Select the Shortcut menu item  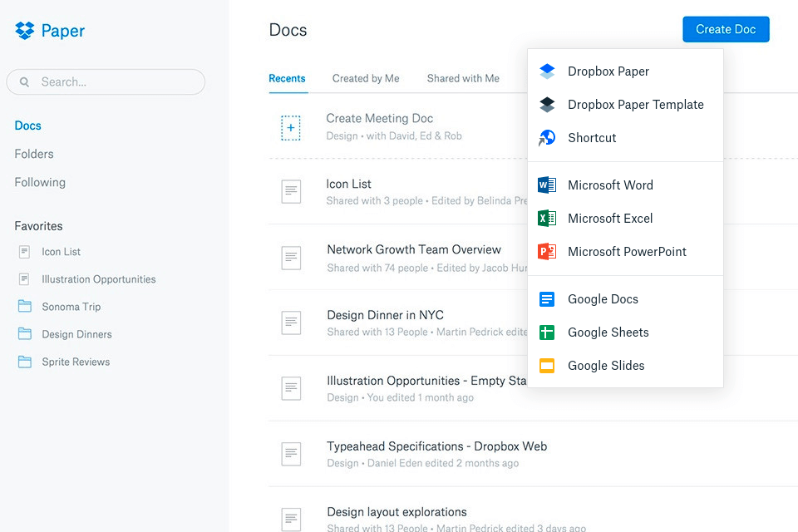click(x=625, y=137)
